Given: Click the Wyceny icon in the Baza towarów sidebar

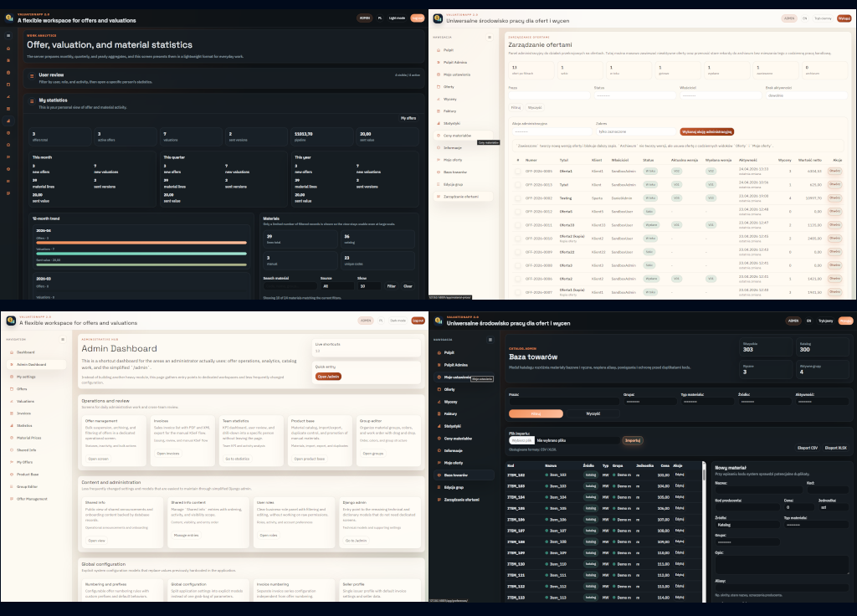Looking at the screenshot, I should pyautogui.click(x=439, y=402).
